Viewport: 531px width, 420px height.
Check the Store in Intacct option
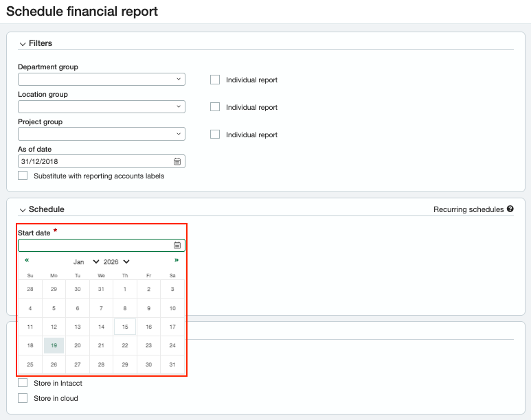point(23,383)
